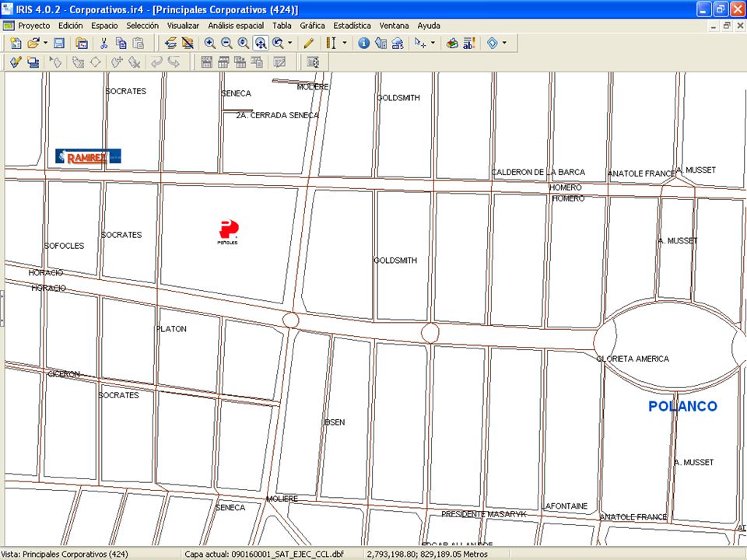The height and width of the screenshot is (560, 747).
Task: Click the Capa actual status bar entry
Action: point(264,555)
